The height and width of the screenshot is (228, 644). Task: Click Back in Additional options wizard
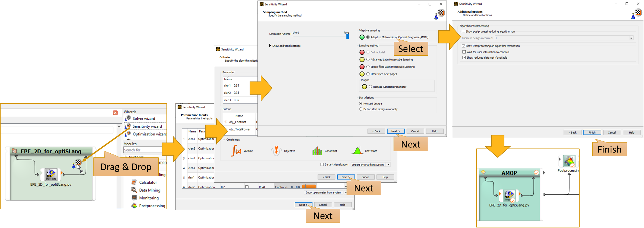(x=573, y=132)
